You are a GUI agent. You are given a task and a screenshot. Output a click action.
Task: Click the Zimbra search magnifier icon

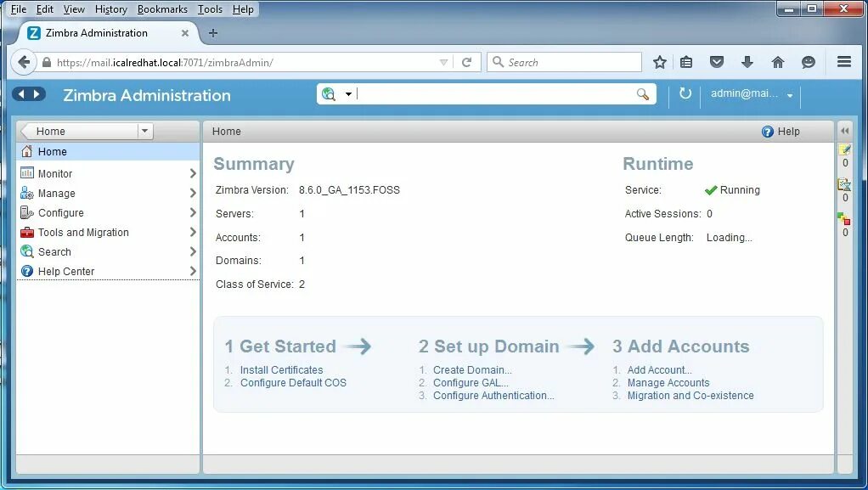coord(643,94)
